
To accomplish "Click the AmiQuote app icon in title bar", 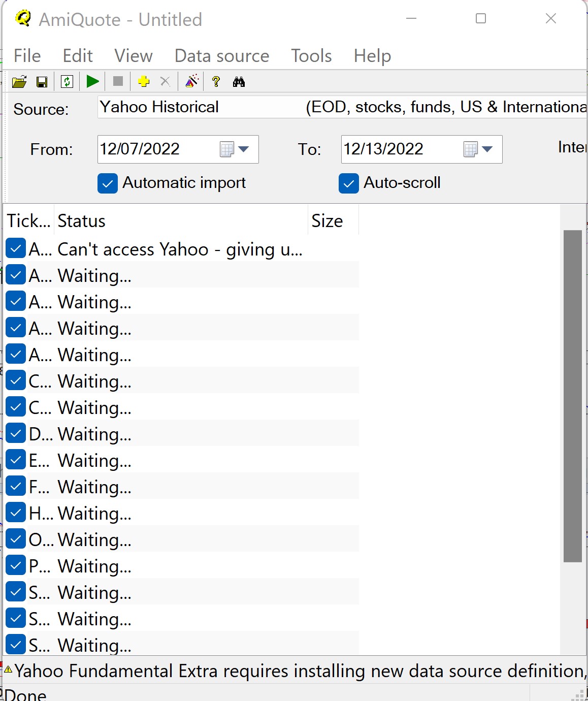I will coord(23,18).
